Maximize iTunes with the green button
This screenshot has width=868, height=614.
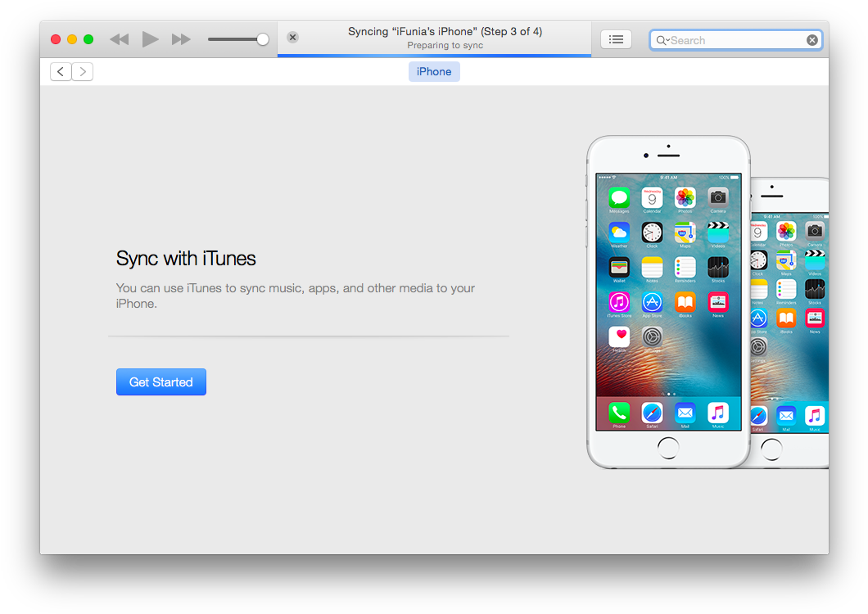tap(88, 39)
